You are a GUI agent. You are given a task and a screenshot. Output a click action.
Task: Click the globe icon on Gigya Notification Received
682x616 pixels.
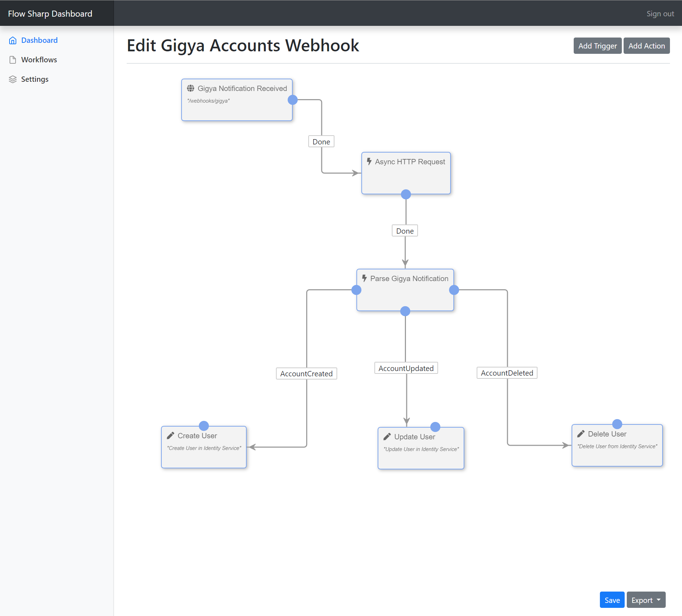pos(191,88)
